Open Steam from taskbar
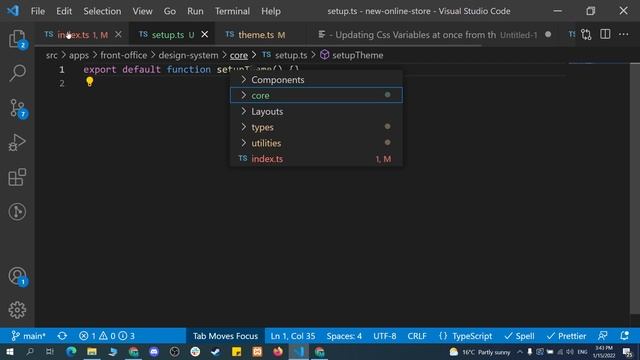The image size is (640, 360). (x=216, y=351)
